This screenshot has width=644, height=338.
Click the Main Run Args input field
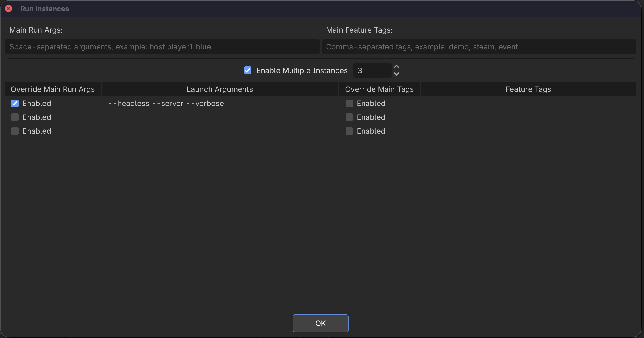point(163,47)
